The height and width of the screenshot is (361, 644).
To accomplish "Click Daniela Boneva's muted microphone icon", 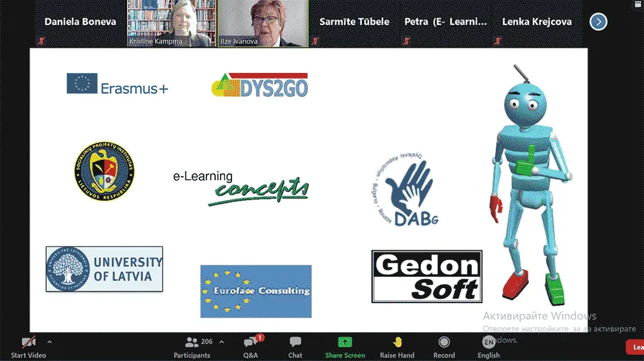I will (41, 41).
